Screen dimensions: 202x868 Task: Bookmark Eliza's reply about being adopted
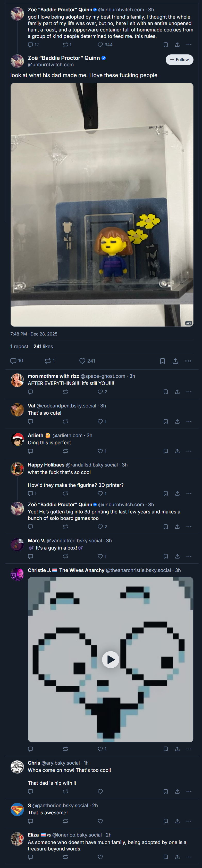tap(166, 857)
